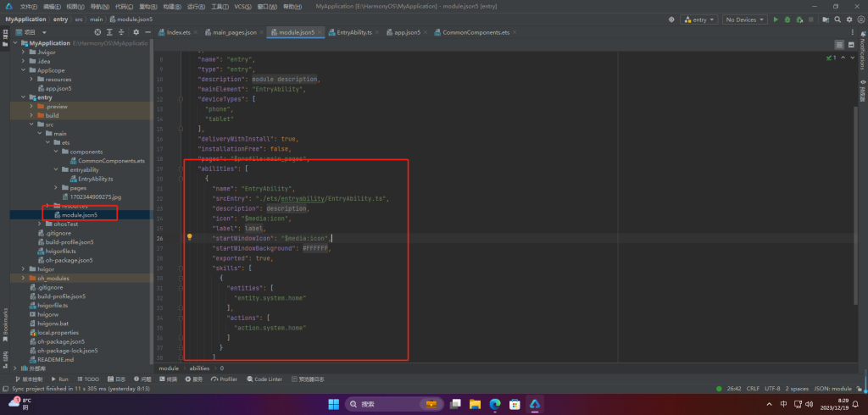The height and width of the screenshot is (415, 868).
Task: Click the intention lightbulb on line 26
Action: 190,238
